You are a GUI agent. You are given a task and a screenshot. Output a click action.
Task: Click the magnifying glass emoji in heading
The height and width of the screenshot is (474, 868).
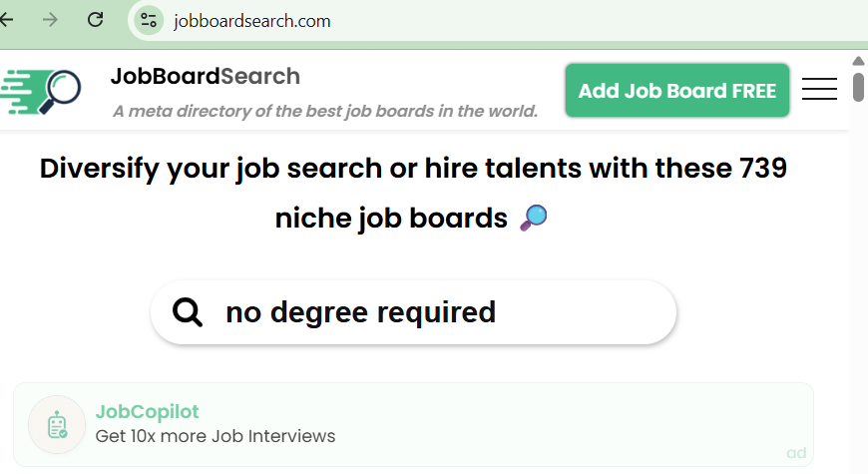[x=534, y=217]
